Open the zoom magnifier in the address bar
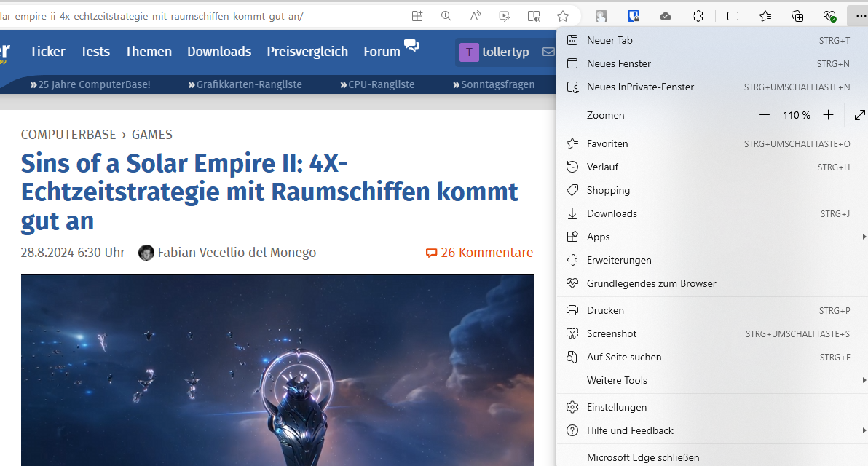Image resolution: width=868 pixels, height=466 pixels. click(446, 16)
